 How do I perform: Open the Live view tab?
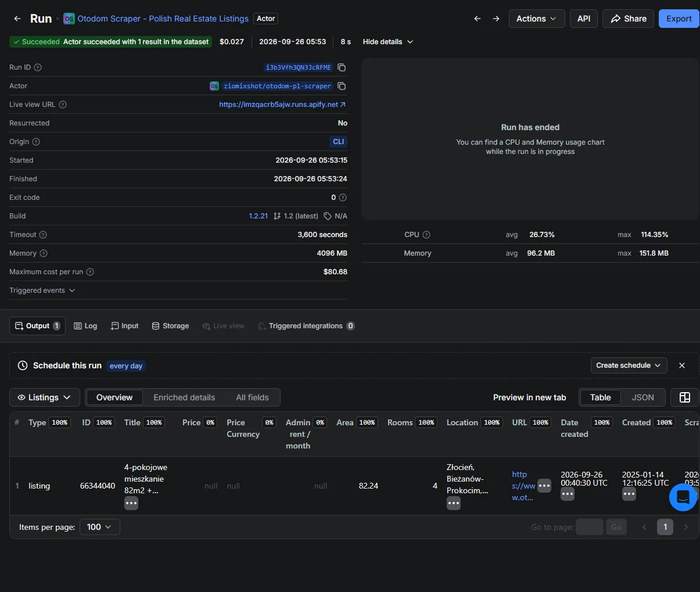(x=223, y=326)
